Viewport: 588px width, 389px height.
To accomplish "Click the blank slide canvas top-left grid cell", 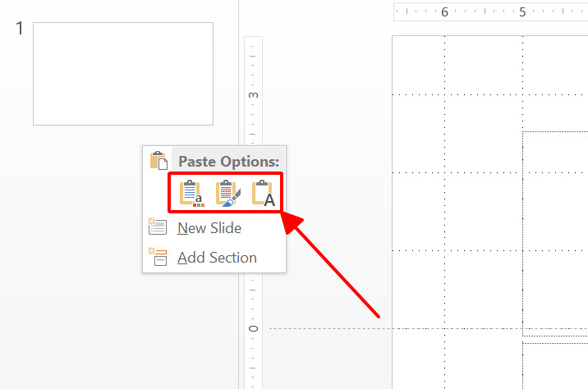I will point(419,65).
